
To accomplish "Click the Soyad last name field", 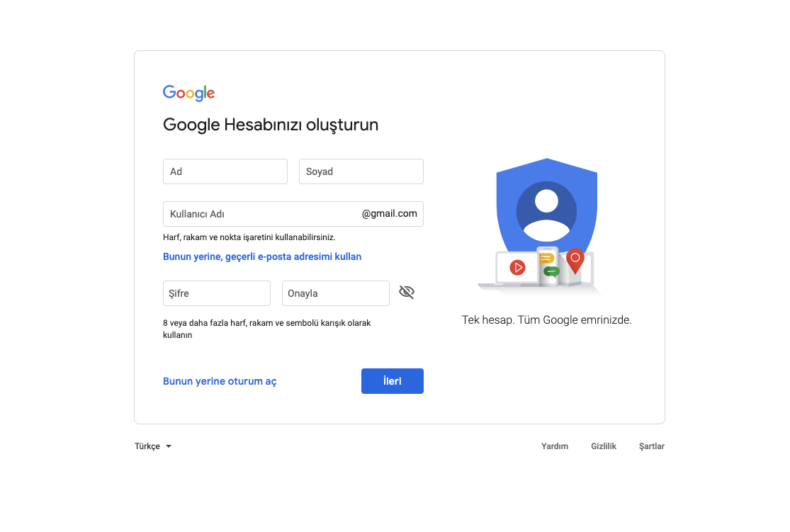I will pyautogui.click(x=361, y=172).
